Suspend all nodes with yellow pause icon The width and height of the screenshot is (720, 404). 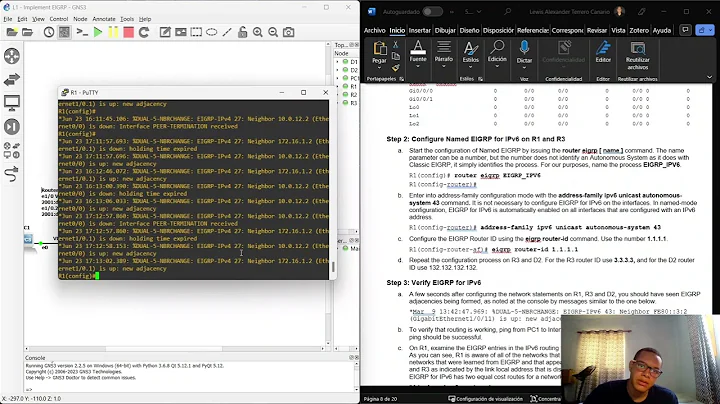[x=113, y=32]
